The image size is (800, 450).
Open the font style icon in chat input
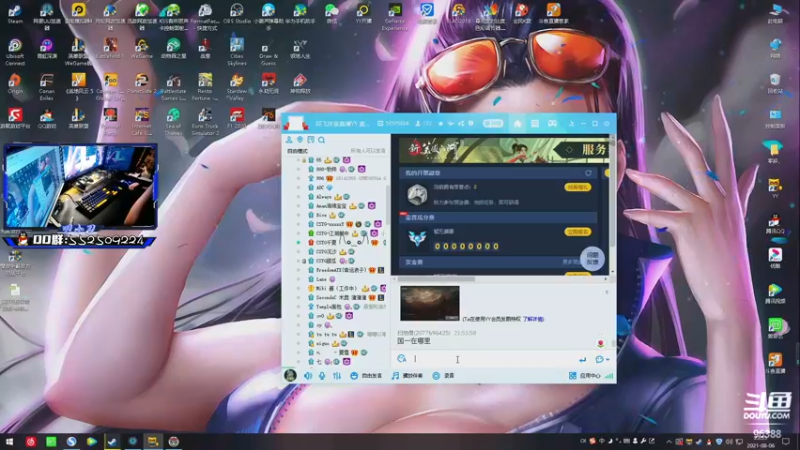(402, 359)
